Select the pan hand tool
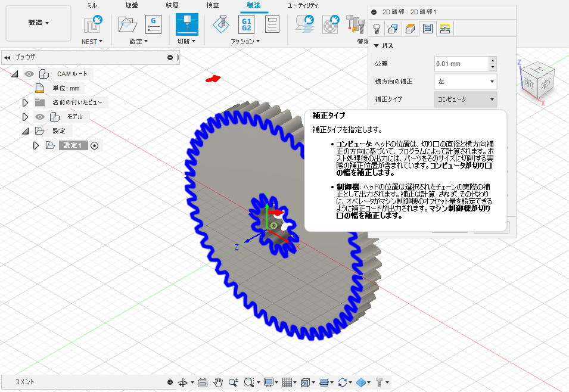 click(x=217, y=382)
